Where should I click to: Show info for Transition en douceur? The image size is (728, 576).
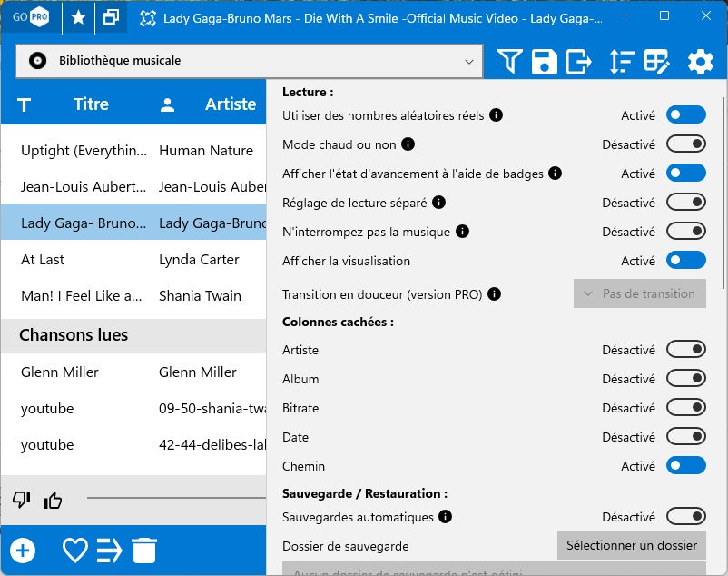coord(494,293)
